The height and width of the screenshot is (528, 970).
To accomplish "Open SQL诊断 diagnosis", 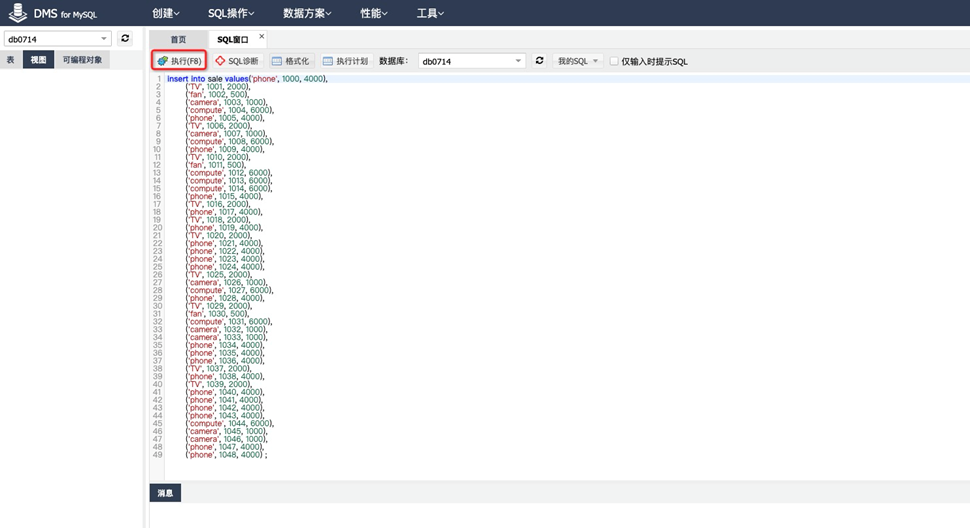I will pyautogui.click(x=237, y=61).
